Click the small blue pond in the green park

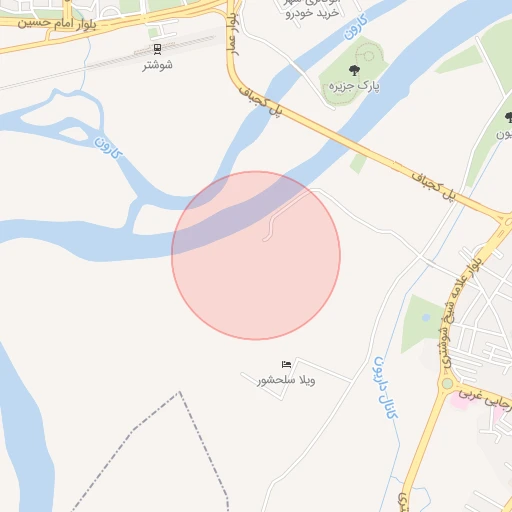pos(426,317)
